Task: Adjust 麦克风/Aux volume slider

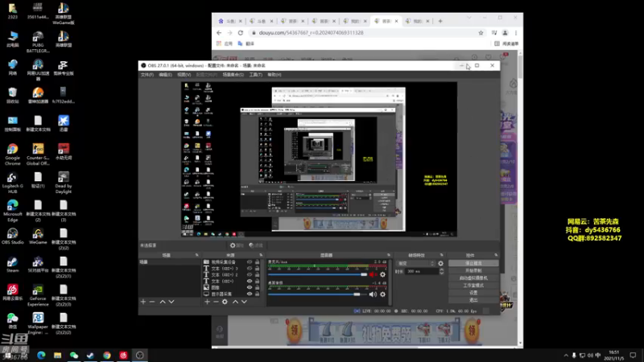Action: [x=317, y=274]
